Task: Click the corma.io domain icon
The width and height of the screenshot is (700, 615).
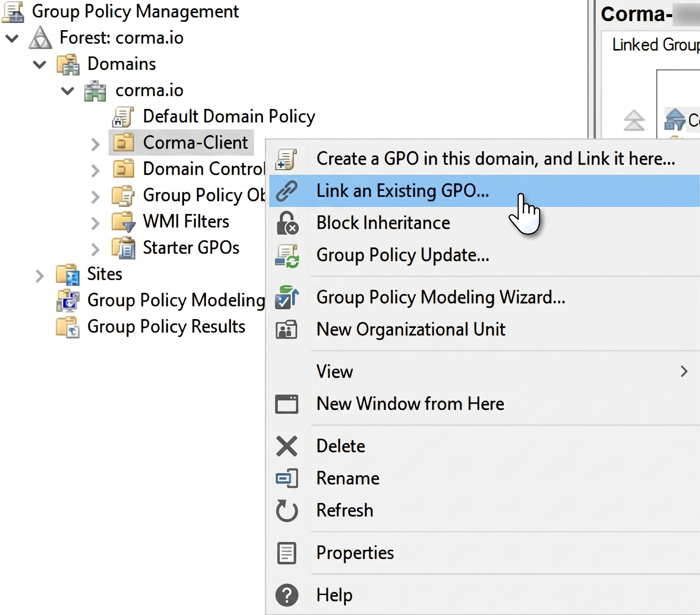Action: 95,91
